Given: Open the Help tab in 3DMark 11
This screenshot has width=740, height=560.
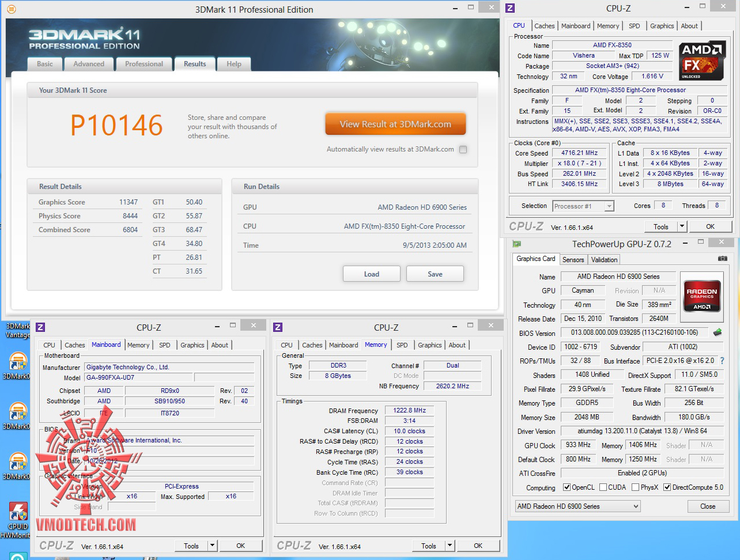Looking at the screenshot, I should tap(234, 64).
